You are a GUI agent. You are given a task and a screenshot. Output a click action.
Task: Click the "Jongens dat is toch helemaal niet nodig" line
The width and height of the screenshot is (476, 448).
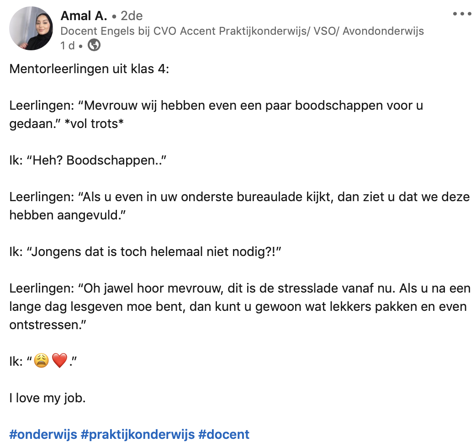[x=144, y=252]
